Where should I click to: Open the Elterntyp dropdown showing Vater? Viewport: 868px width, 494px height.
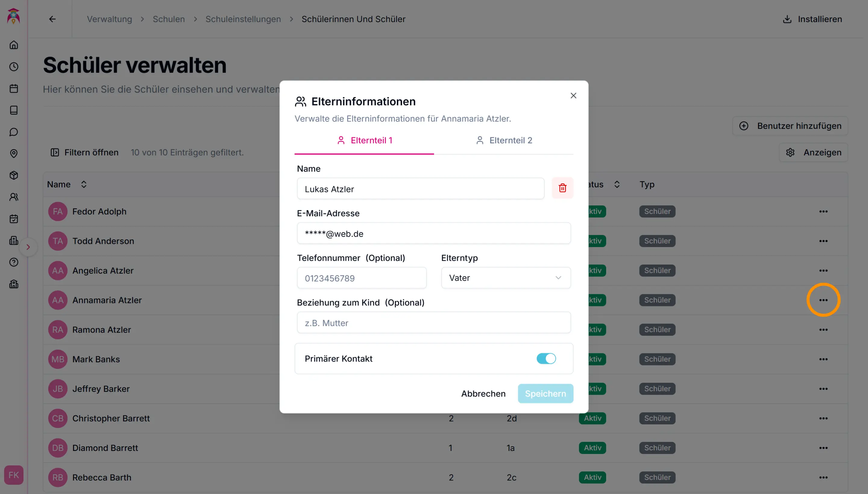pyautogui.click(x=505, y=278)
